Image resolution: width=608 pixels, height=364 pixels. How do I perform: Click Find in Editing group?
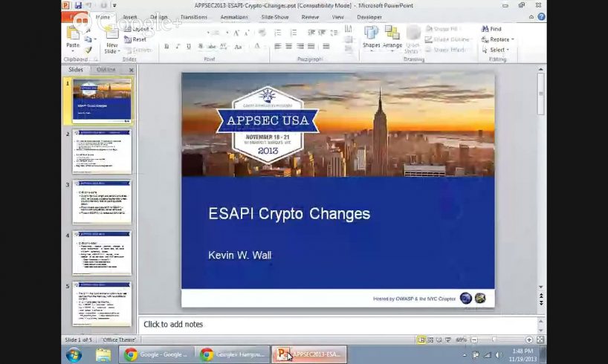(491, 29)
